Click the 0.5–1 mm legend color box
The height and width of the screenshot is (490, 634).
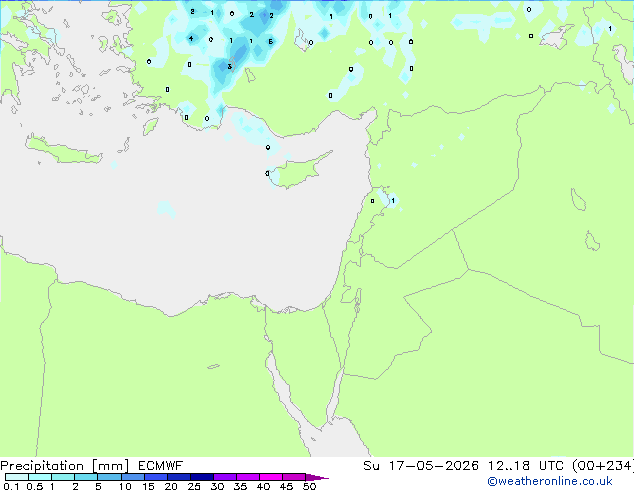point(40,477)
